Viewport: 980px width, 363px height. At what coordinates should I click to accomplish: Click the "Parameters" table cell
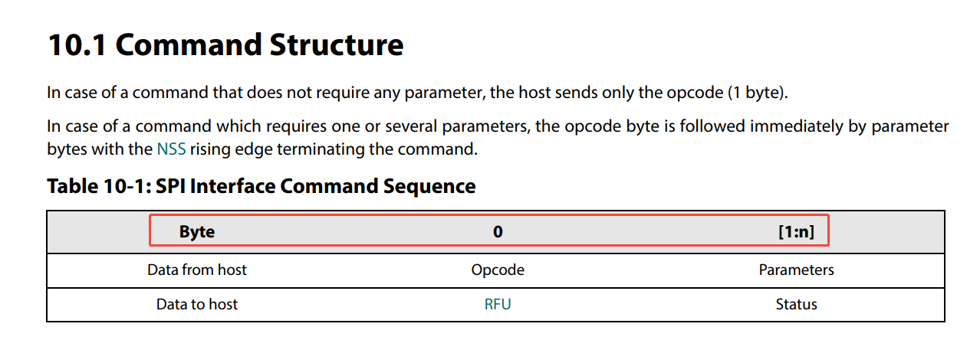tap(796, 270)
